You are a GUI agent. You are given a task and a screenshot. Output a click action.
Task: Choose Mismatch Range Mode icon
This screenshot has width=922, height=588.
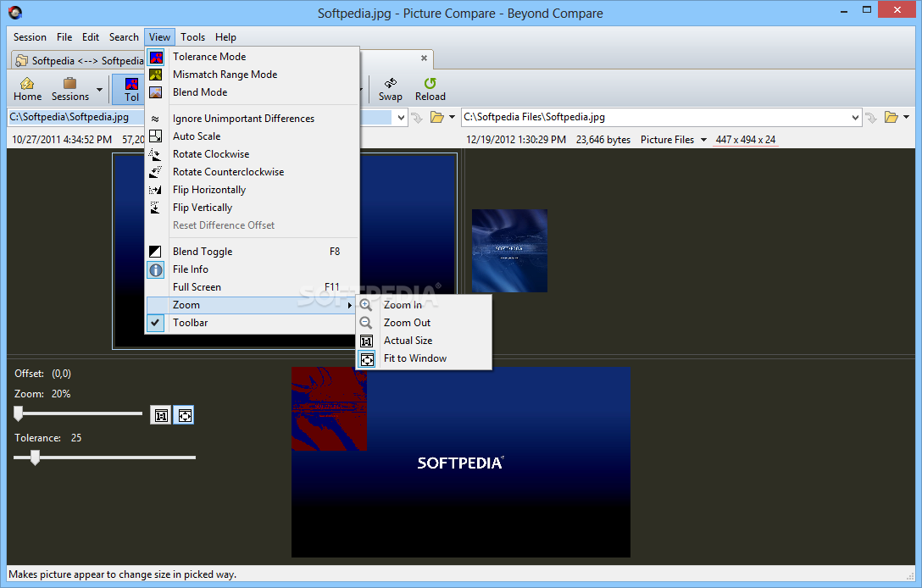pos(156,75)
